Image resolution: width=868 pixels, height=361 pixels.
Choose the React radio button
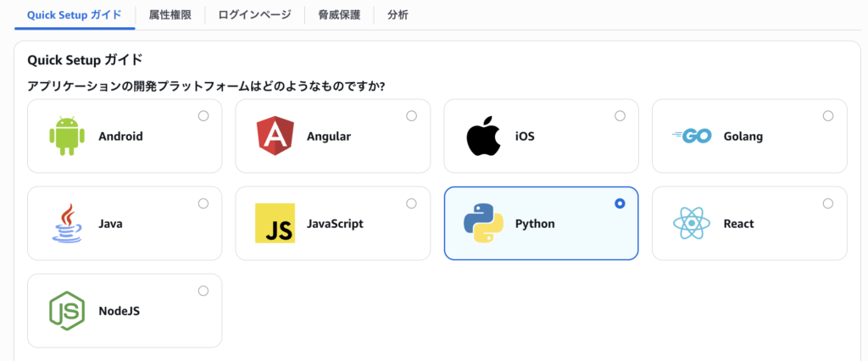point(827,203)
